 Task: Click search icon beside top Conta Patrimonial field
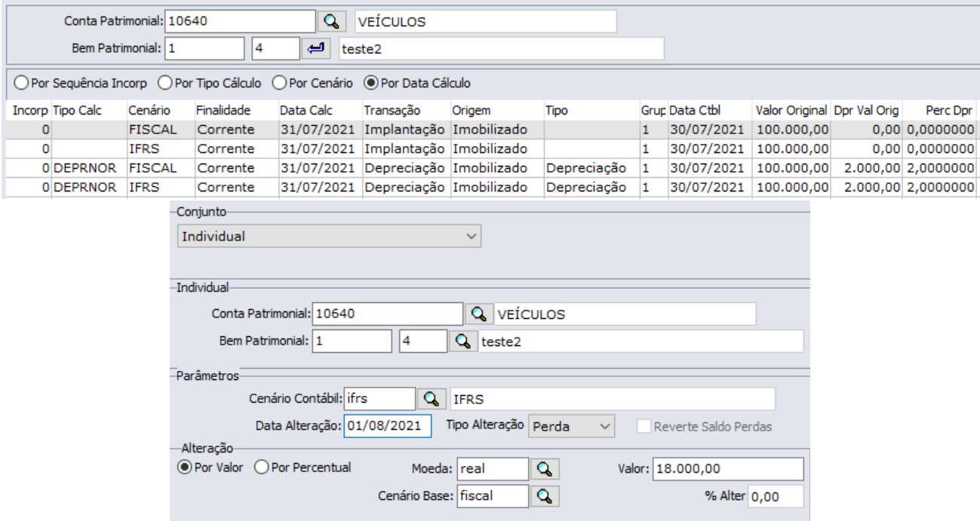[330, 21]
